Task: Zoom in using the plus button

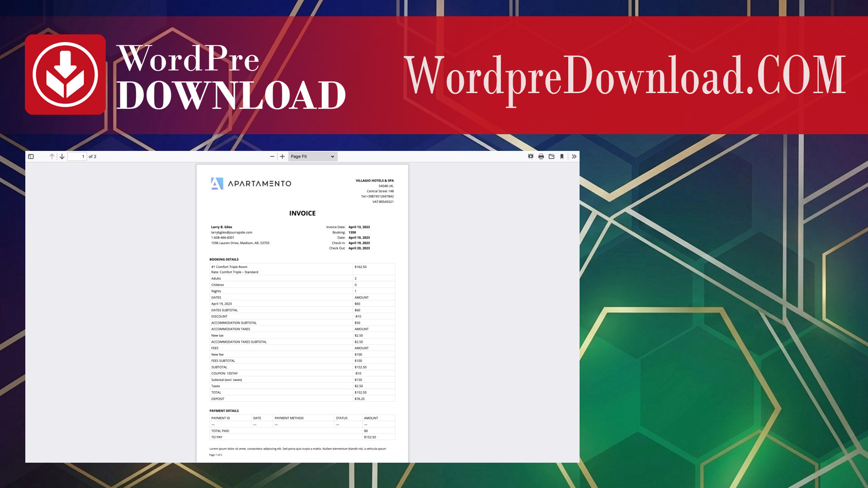Action: (x=283, y=156)
